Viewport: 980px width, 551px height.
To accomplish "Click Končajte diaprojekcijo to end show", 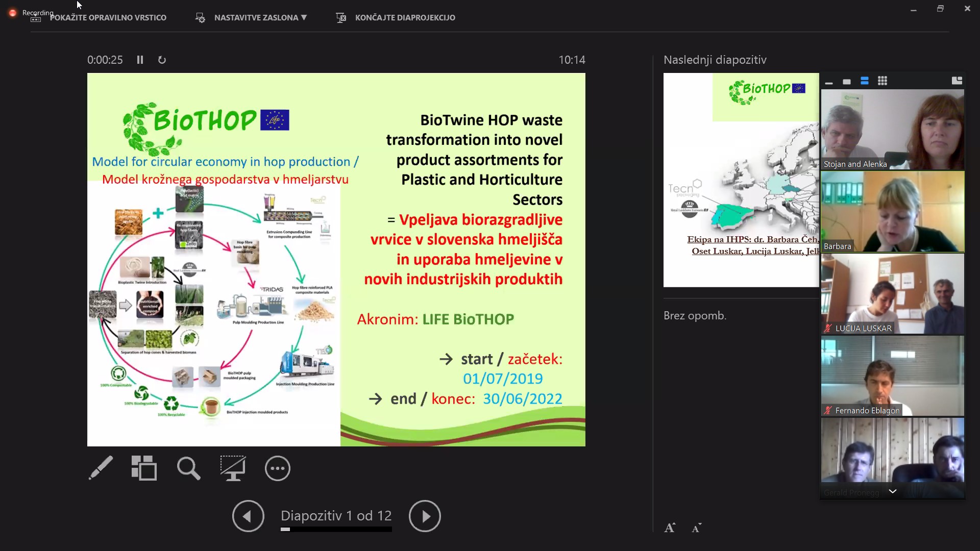I will coord(405,17).
